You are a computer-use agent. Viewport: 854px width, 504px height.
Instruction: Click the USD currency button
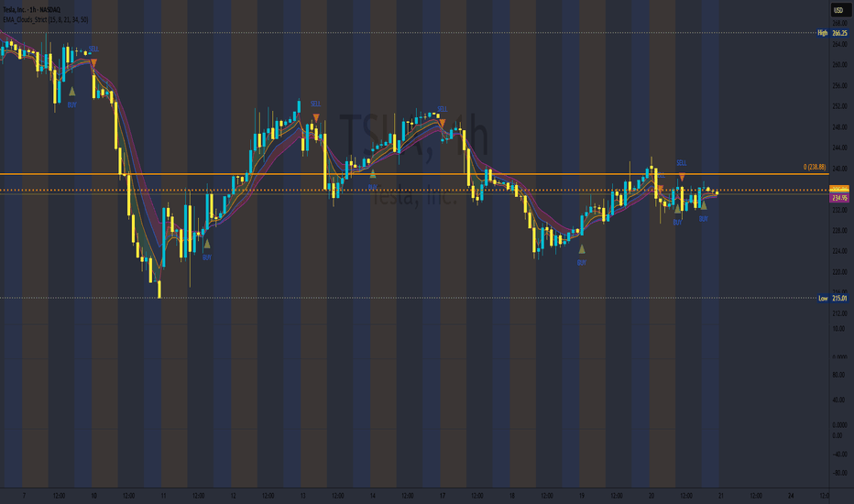[838, 10]
